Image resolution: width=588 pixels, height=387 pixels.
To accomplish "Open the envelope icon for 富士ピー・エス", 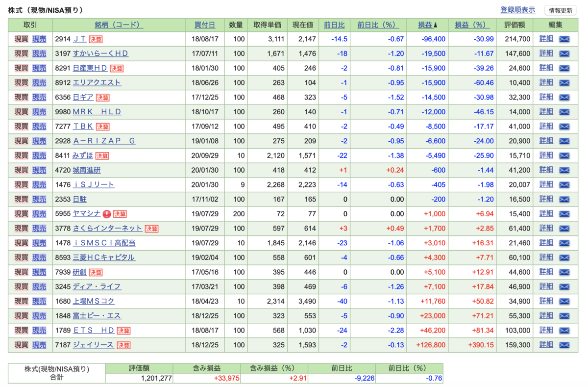I will coord(564,316).
